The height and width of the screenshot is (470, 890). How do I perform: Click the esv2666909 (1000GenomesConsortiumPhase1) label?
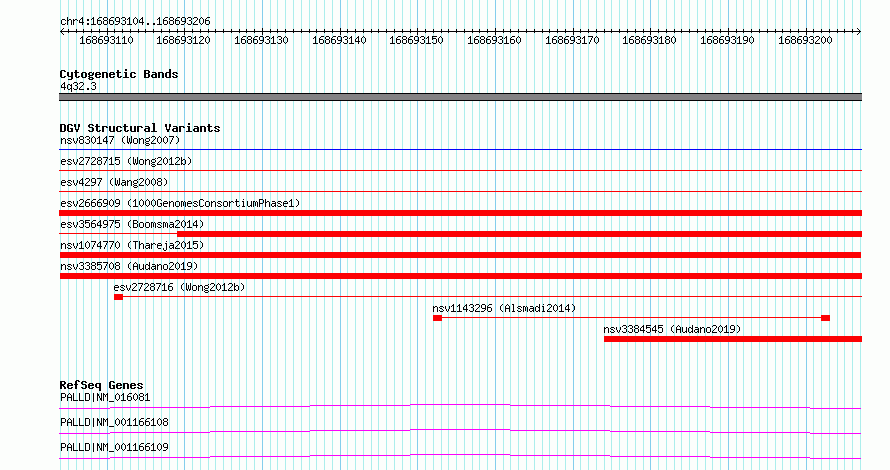[x=180, y=203]
